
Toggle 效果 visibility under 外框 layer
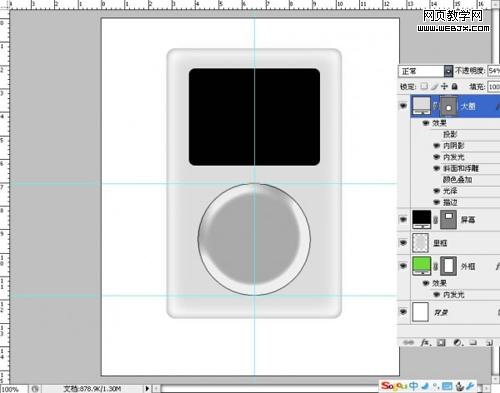[426, 283]
